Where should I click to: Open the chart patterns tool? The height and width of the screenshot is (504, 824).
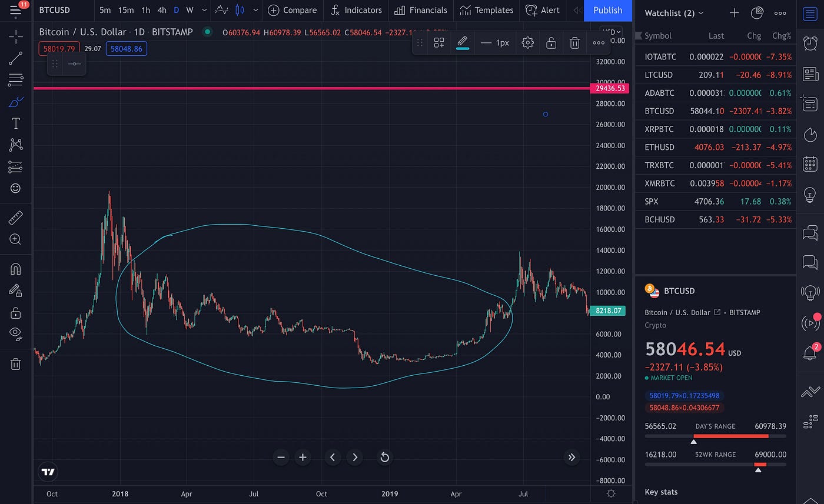click(16, 145)
